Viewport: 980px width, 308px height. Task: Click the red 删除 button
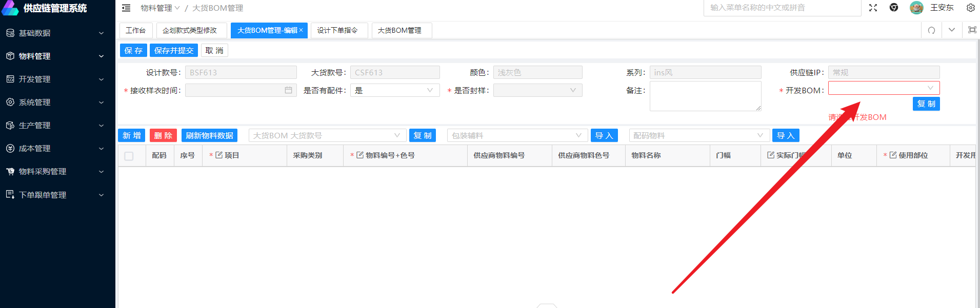(163, 135)
